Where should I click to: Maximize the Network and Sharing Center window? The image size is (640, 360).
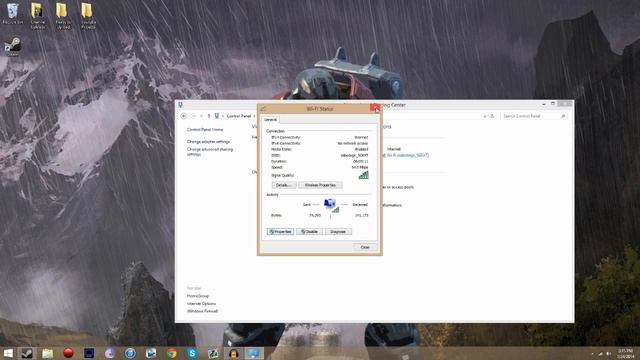tap(553, 104)
